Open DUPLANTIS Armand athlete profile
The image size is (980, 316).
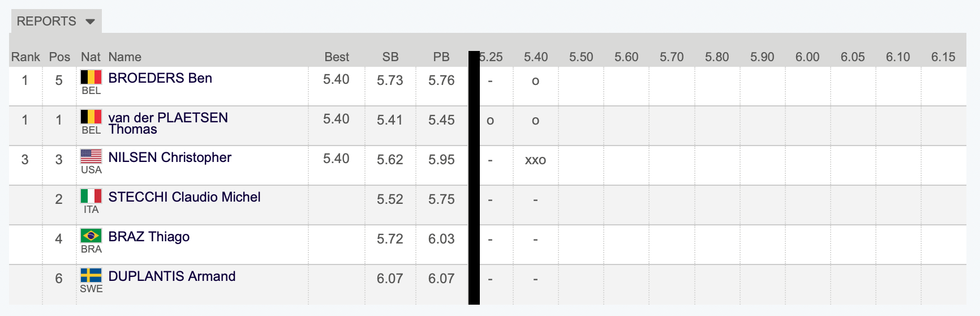(172, 276)
